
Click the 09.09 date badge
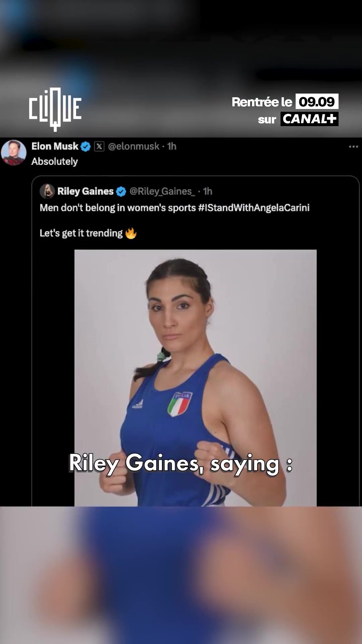pyautogui.click(x=317, y=102)
